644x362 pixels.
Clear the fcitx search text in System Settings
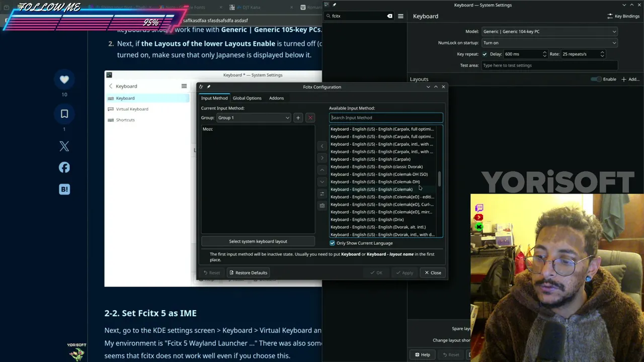point(389,16)
